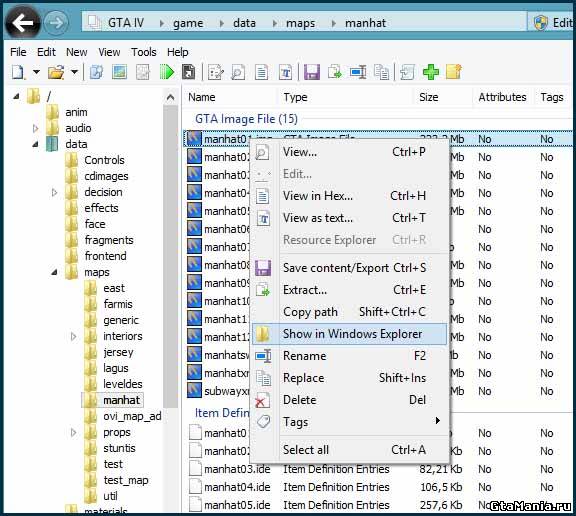
Task: Click the purple floppy Save toolbar icon
Action: coord(312,72)
